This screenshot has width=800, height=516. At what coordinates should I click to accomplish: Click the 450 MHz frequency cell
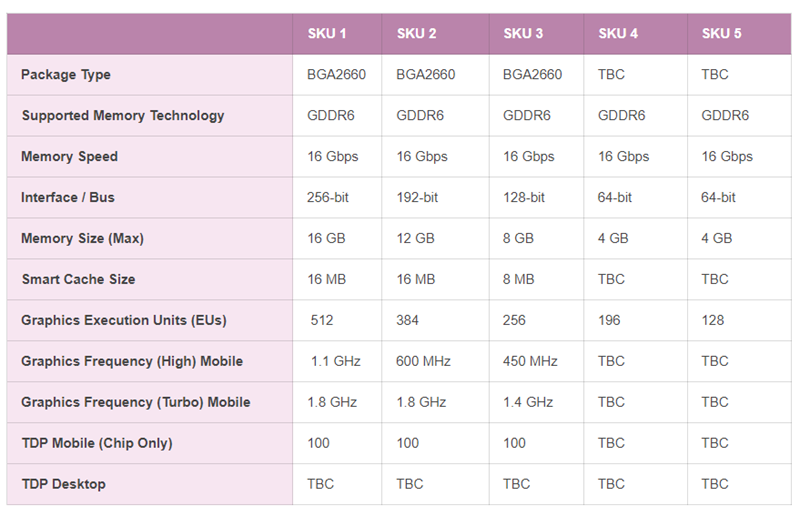coord(530,361)
